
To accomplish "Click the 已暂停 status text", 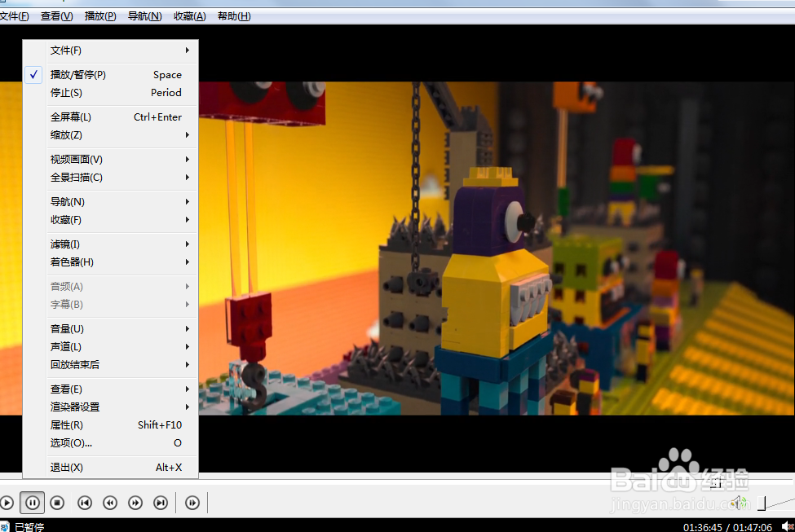I will [29, 527].
